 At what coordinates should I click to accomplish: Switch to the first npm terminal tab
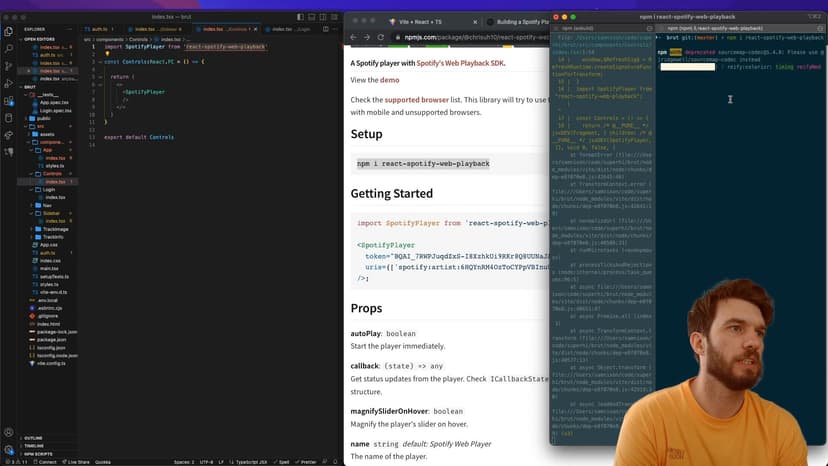pyautogui.click(x=603, y=29)
